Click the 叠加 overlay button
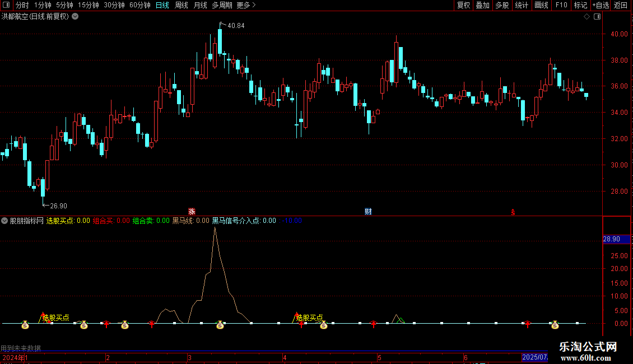 483,5
